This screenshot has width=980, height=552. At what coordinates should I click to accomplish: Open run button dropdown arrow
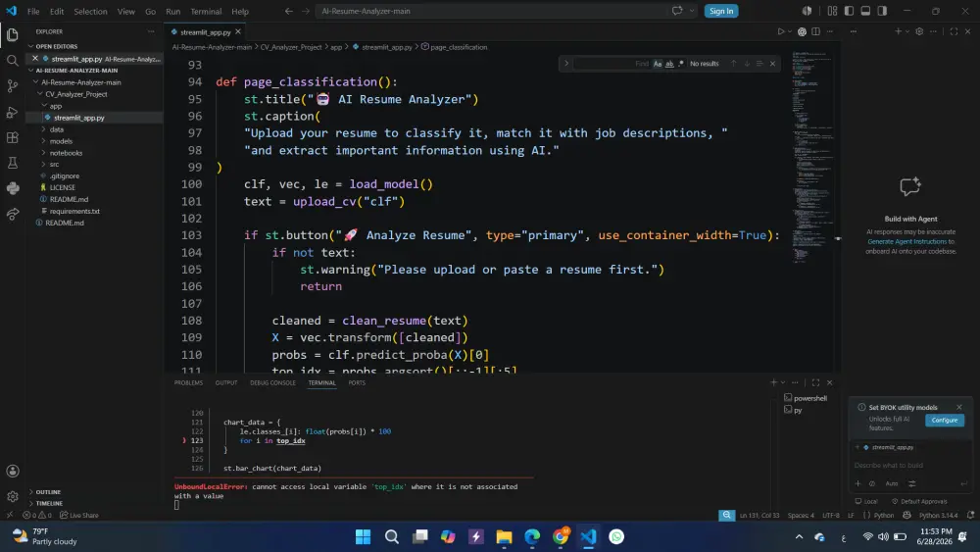tap(790, 31)
